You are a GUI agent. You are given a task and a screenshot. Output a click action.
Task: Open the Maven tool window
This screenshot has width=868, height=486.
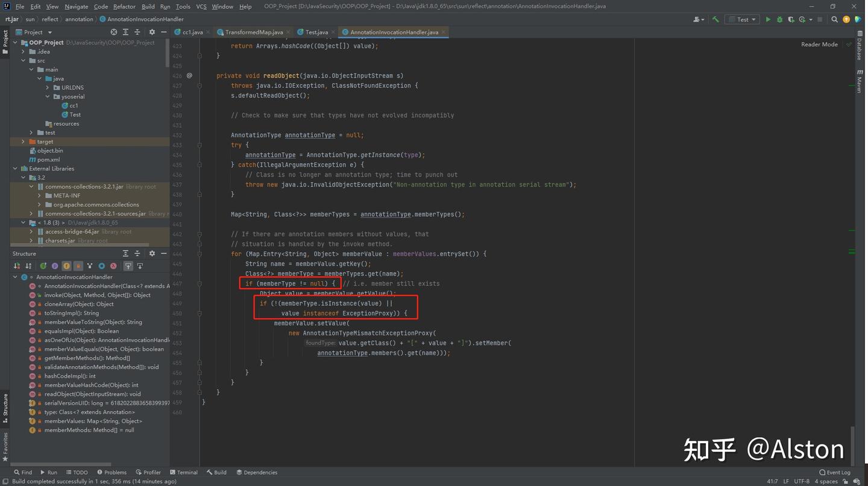point(860,81)
